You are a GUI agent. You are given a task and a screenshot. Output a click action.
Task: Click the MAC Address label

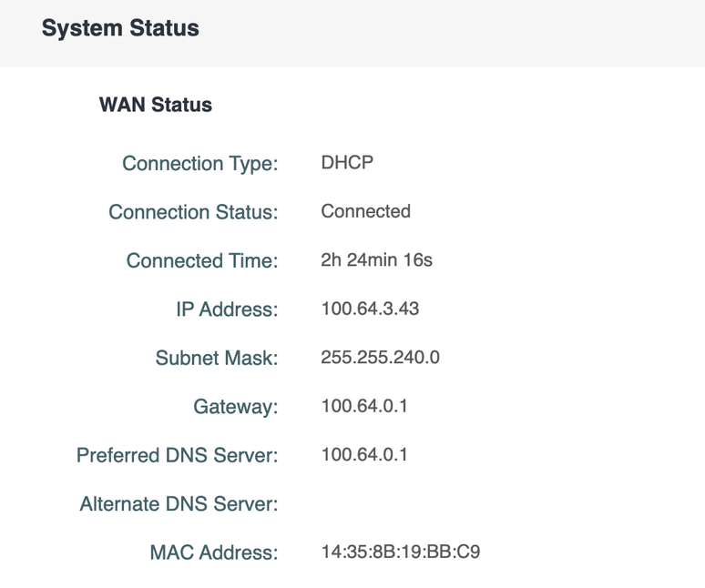[213, 553]
